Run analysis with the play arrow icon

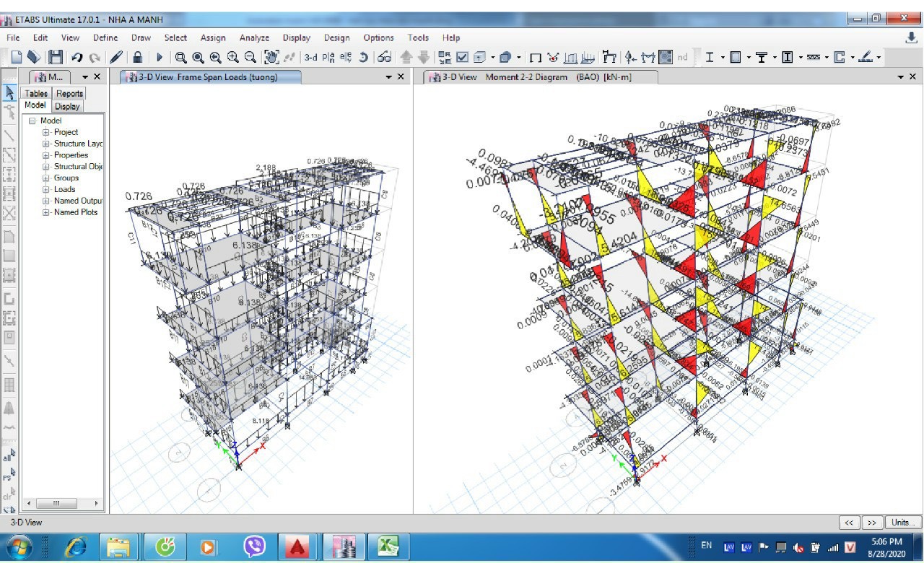(159, 57)
